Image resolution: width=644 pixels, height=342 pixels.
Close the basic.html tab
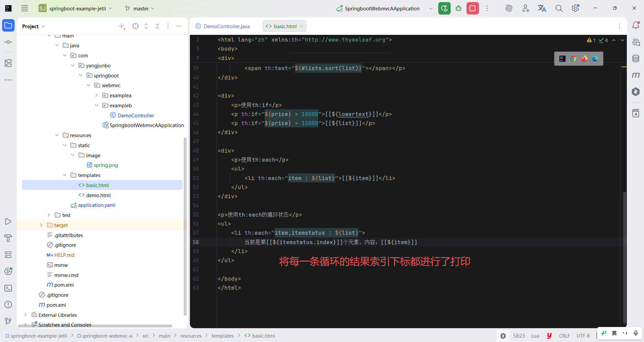pos(302,26)
